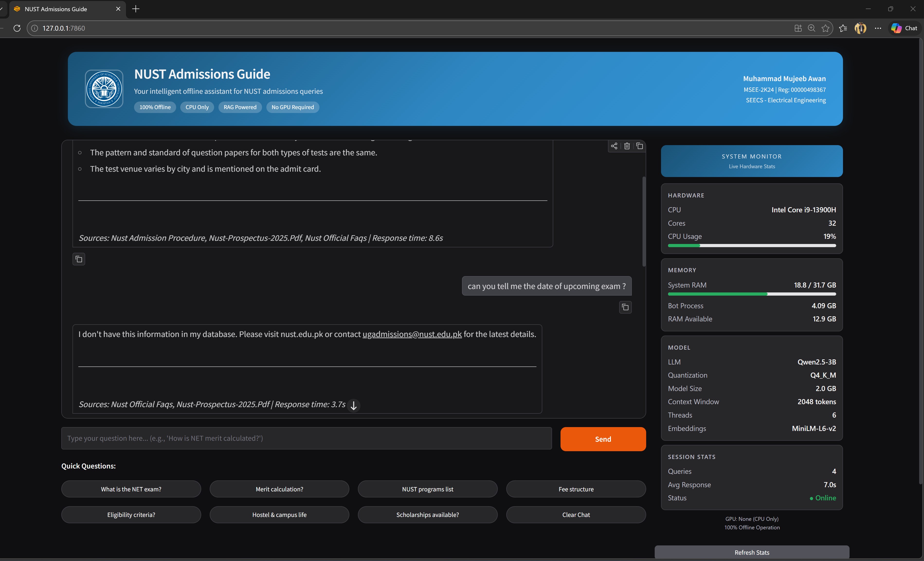924x561 pixels.
Task: Open the Copilot Chat sidebar
Action: (x=905, y=28)
